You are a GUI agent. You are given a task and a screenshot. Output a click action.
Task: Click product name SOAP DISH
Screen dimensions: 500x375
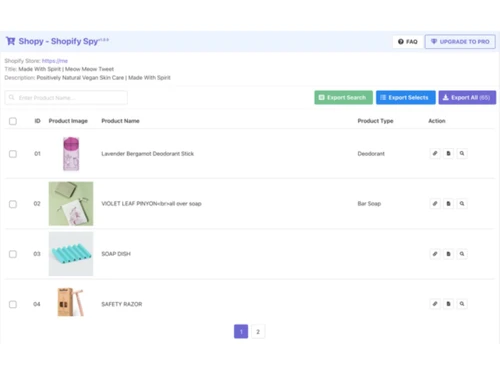(116, 254)
